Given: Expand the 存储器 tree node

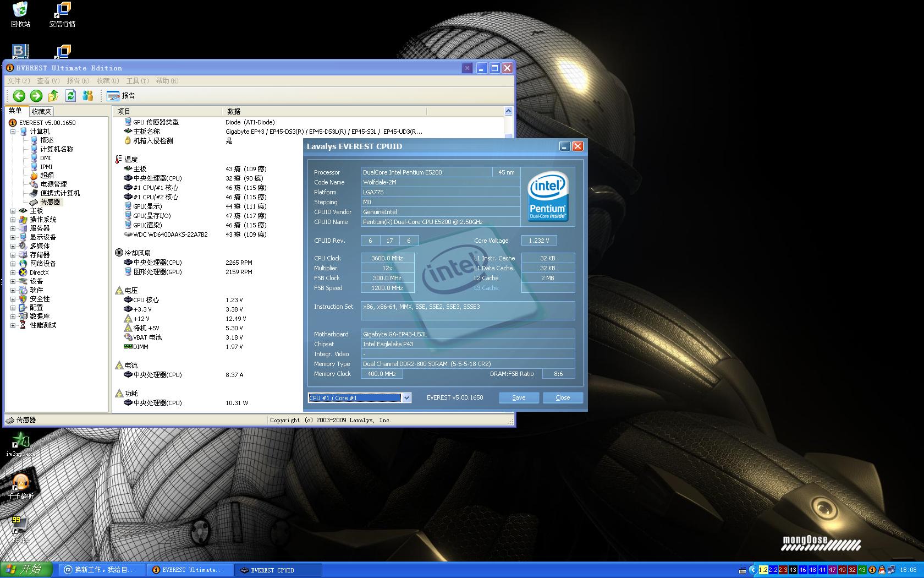Looking at the screenshot, I should pos(13,255).
